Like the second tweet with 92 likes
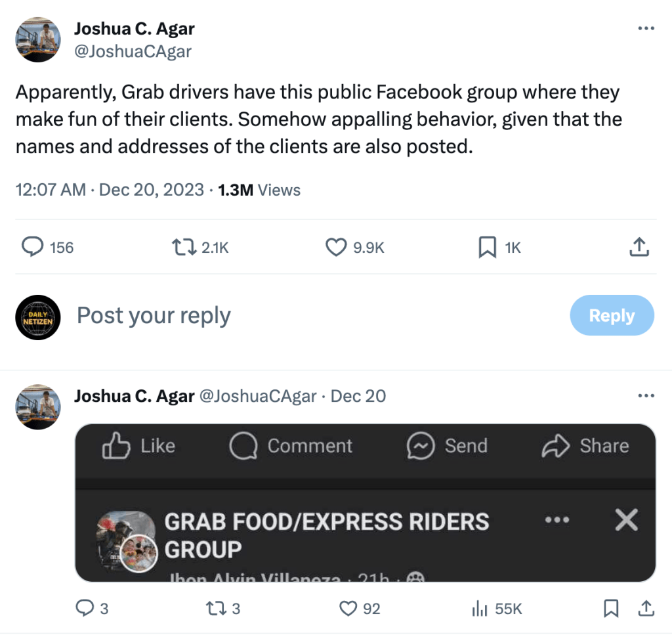The width and height of the screenshot is (672, 635). coord(348,609)
